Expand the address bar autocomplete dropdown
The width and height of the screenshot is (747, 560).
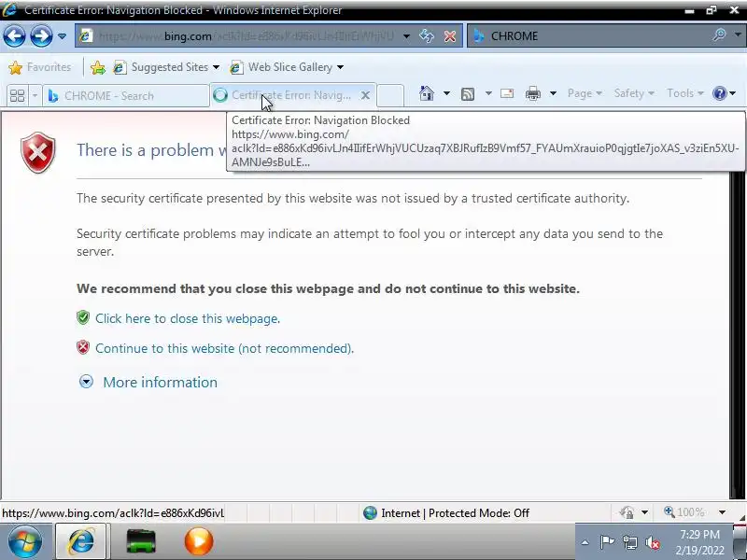tap(406, 36)
